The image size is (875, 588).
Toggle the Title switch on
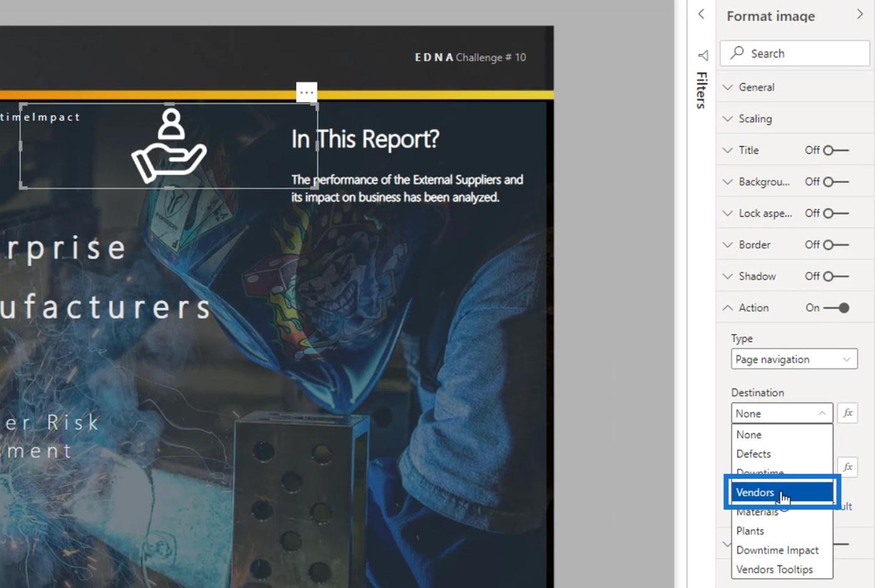click(x=836, y=150)
